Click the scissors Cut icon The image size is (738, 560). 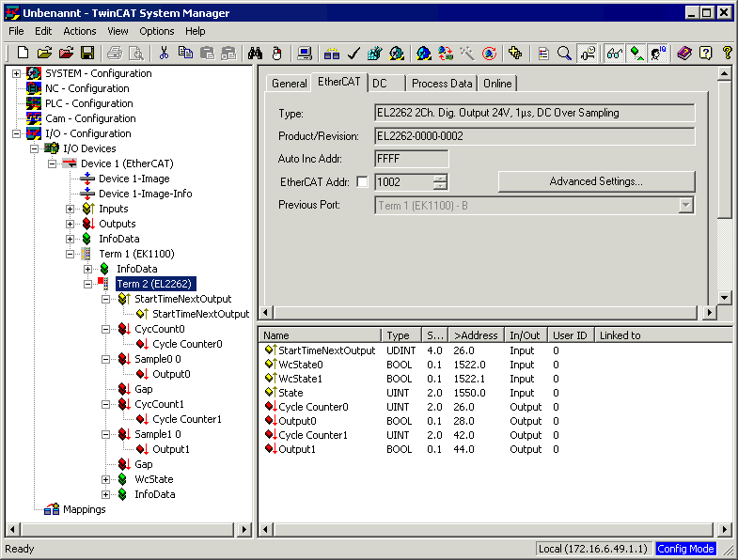pyautogui.click(x=164, y=54)
